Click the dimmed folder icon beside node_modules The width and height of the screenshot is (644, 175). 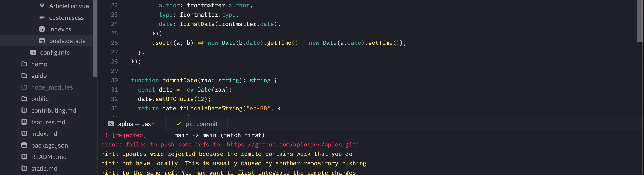tap(24, 87)
